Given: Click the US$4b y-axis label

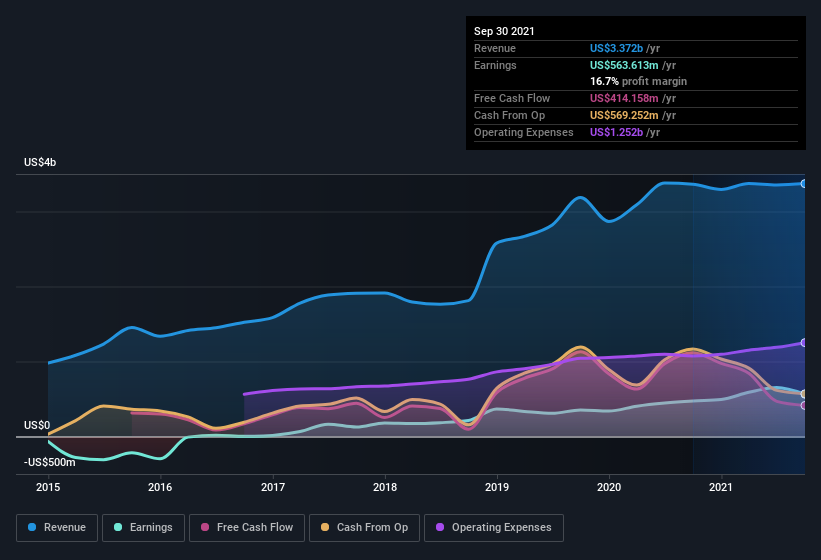Looking at the screenshot, I should point(40,162).
